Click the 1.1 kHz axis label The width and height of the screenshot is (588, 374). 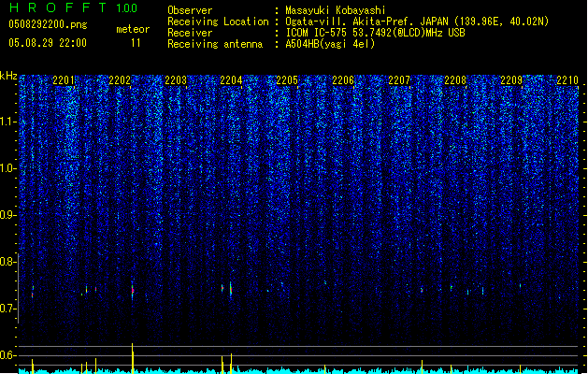pyautogui.click(x=7, y=122)
